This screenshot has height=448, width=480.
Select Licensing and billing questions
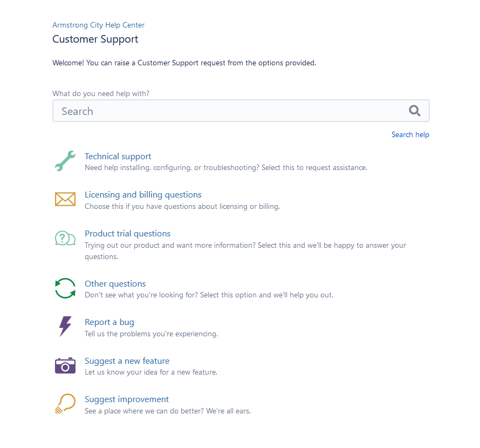click(x=143, y=194)
